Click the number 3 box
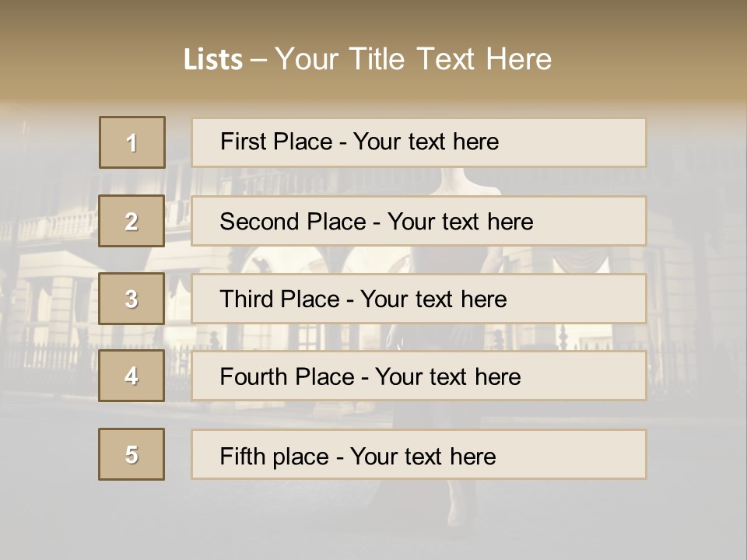747x560 pixels. coord(132,299)
